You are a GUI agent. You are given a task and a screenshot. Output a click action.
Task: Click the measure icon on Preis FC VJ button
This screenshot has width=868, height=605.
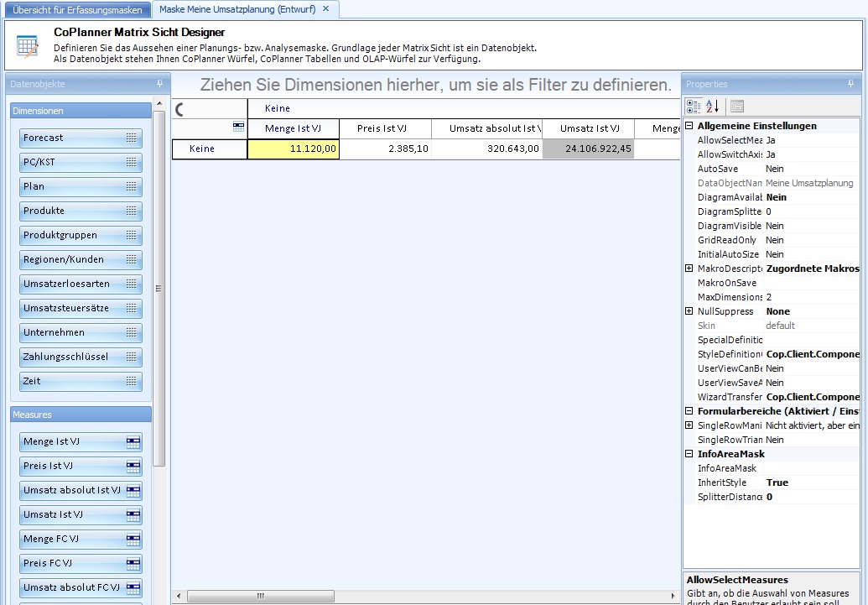133,564
